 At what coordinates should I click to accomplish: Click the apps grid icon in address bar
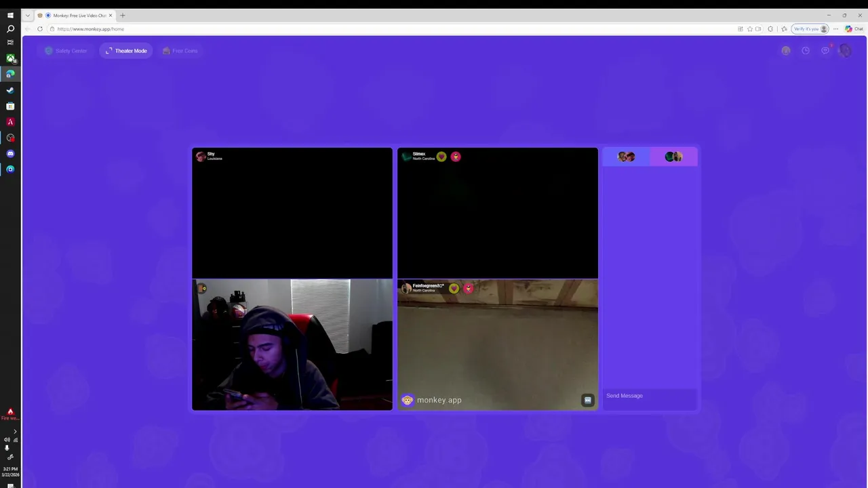[741, 28]
